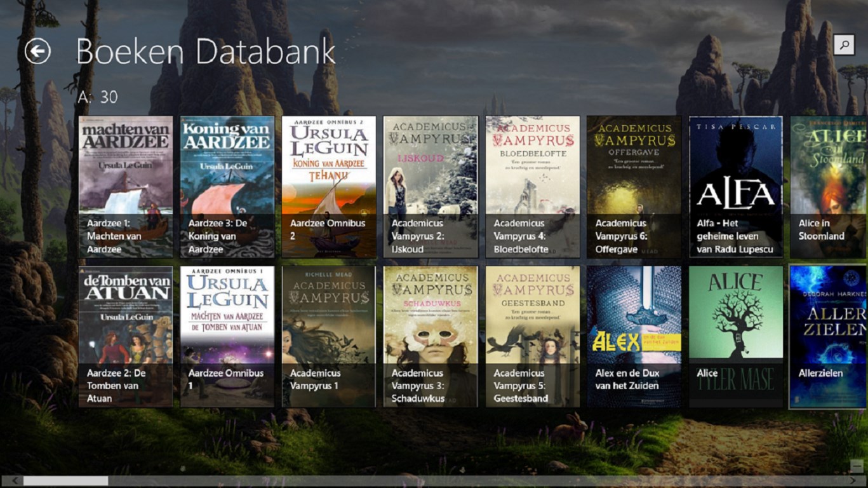Open search with magnifier icon
Screen dimensions: 868x488
tap(844, 44)
